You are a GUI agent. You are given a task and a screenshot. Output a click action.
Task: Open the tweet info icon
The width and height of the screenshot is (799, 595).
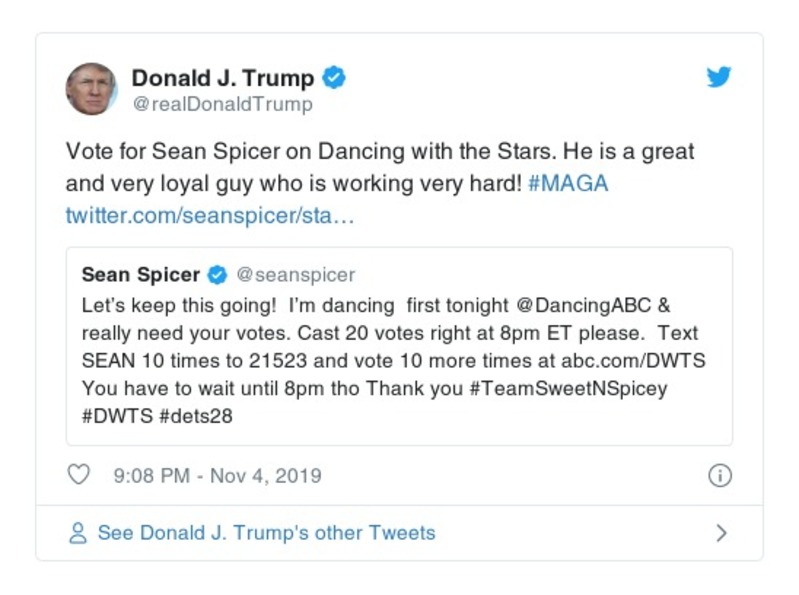tap(719, 476)
